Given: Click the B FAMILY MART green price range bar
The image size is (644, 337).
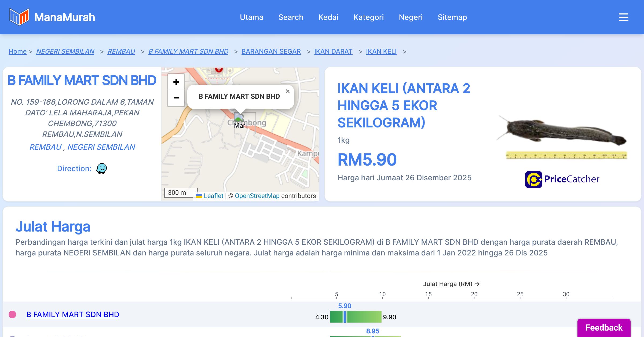Looking at the screenshot, I should click(362, 317).
